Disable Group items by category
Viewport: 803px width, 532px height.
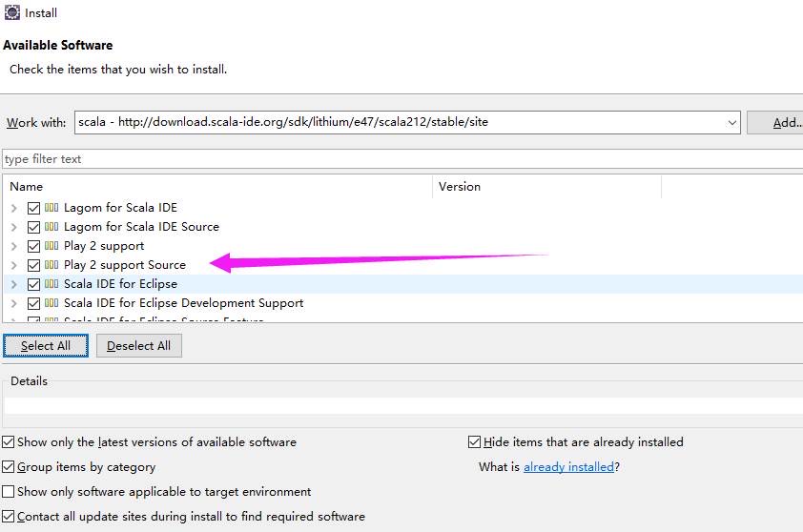pos(9,467)
